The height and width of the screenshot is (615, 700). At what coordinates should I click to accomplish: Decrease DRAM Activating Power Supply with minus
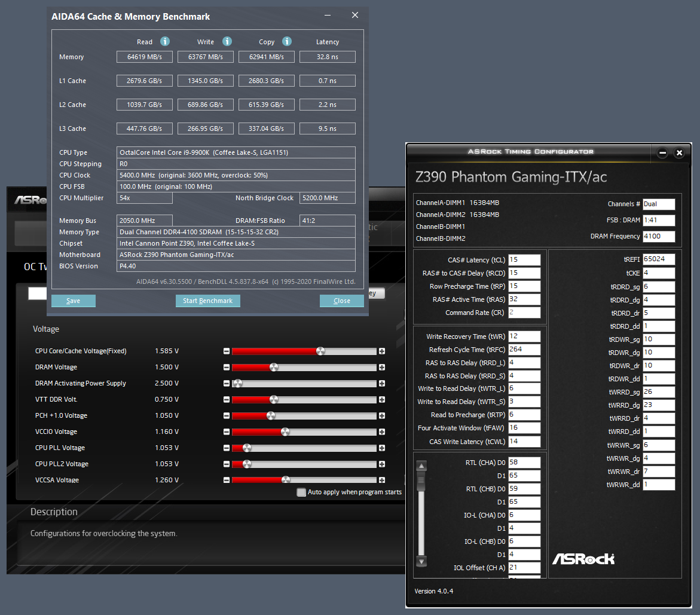[x=227, y=383]
